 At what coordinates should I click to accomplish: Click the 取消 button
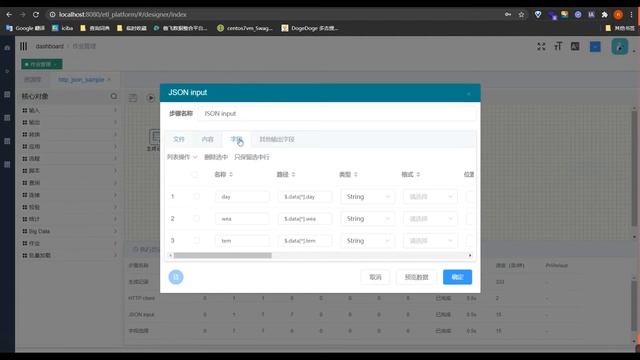point(375,277)
